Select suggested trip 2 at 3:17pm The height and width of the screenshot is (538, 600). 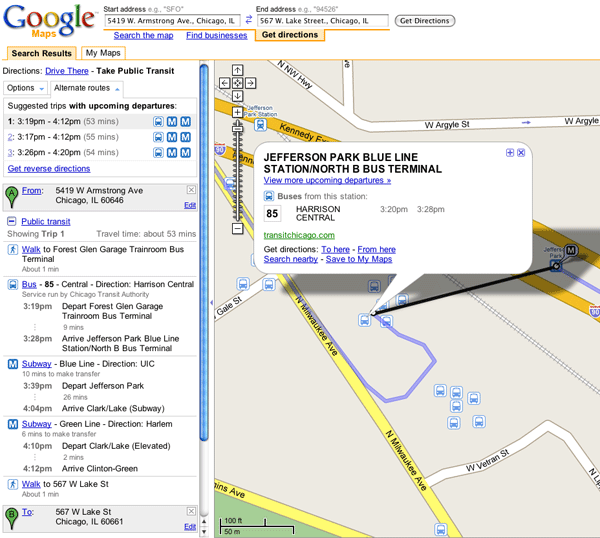point(99,137)
